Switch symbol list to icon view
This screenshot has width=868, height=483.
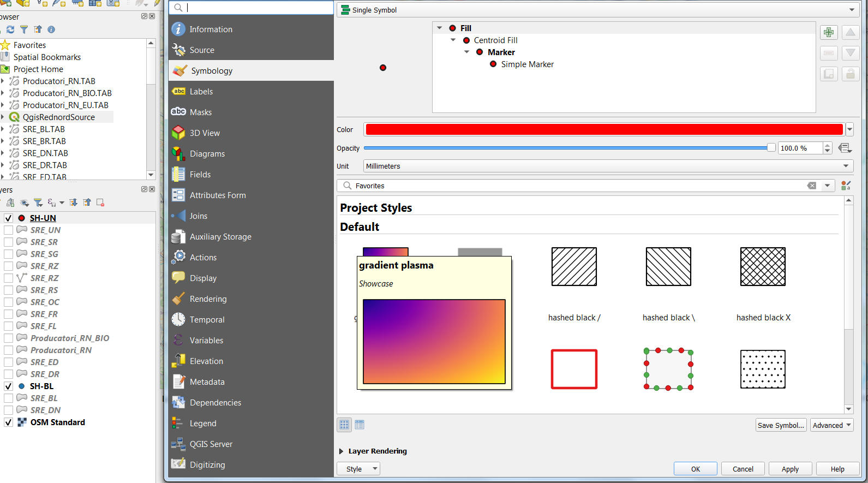tap(344, 425)
